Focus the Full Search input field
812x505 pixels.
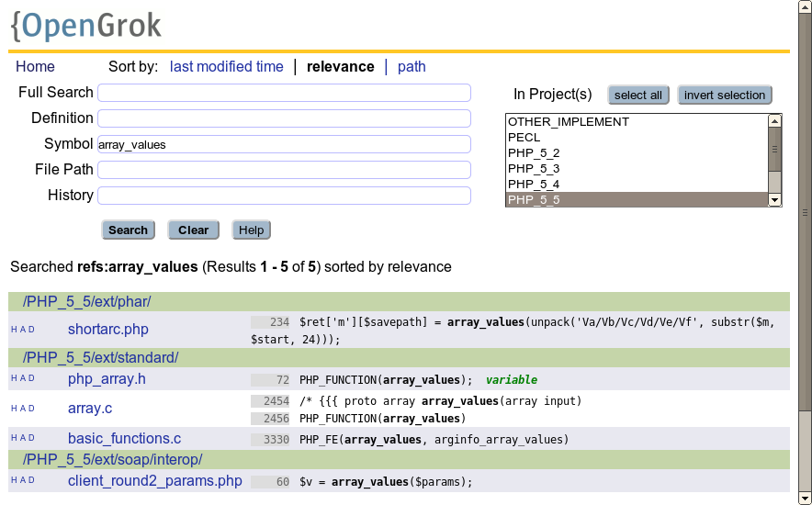point(285,93)
